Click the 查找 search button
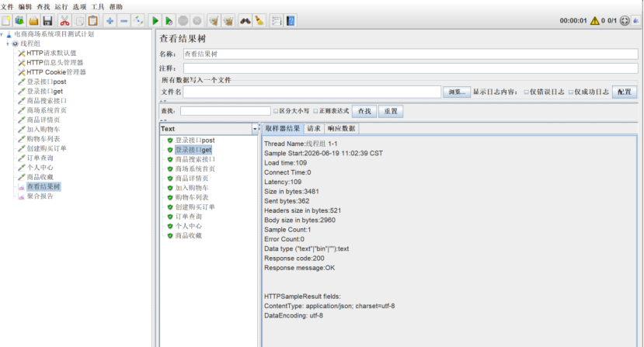644x347 pixels. [364, 111]
